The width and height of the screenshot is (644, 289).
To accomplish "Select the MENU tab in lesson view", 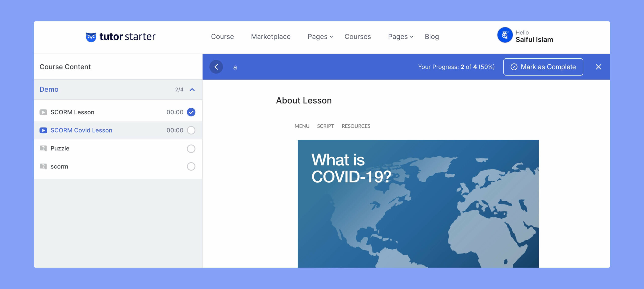I will pyautogui.click(x=302, y=126).
